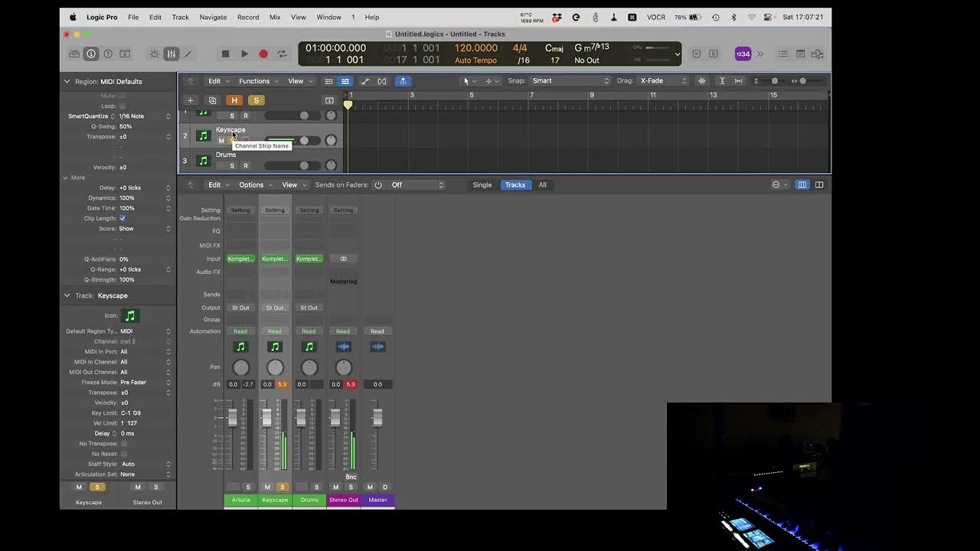Screen dimensions: 980x551
Task: Click Bnc bounce button on Stereo Out
Action: (x=351, y=477)
